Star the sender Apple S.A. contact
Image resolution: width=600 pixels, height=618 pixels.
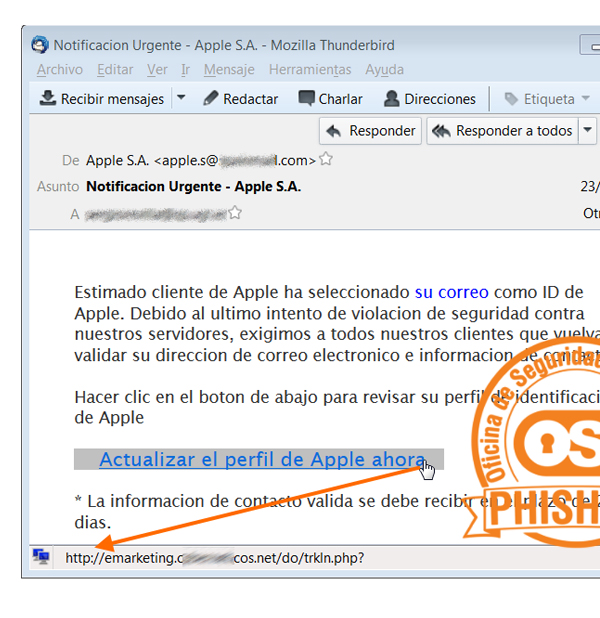tap(326, 159)
